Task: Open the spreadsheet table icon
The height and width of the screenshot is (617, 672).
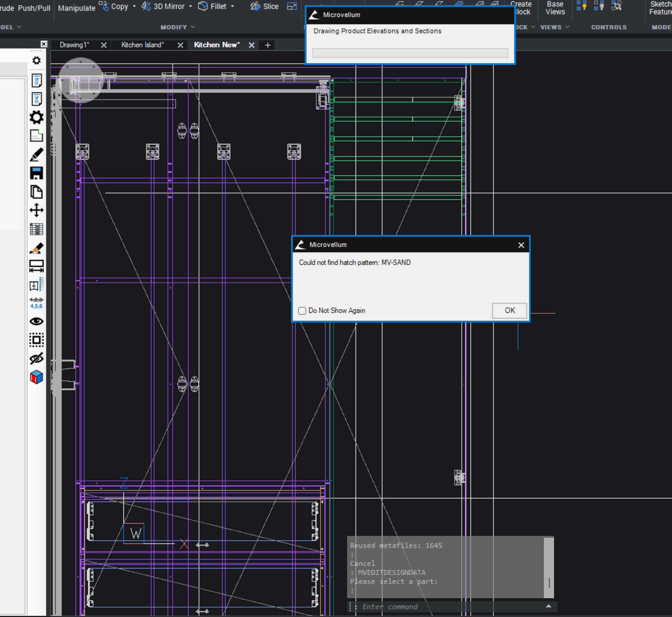Action: [x=36, y=229]
